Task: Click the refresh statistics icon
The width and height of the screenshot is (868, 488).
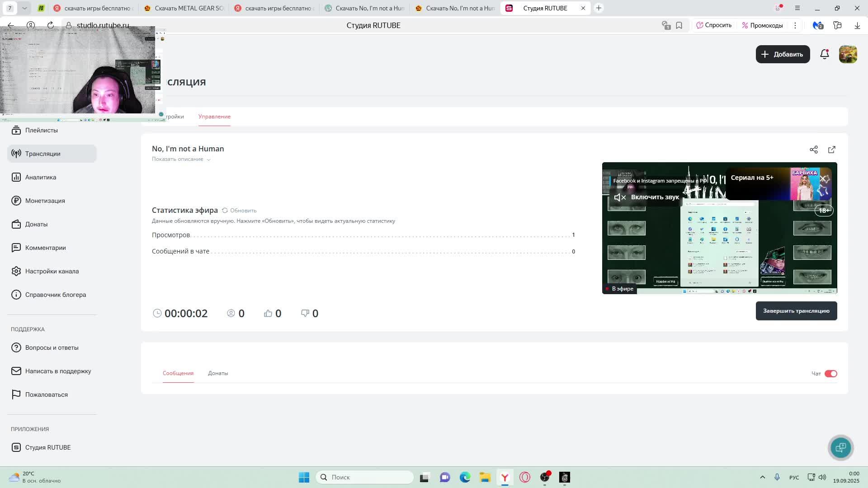Action: click(x=225, y=211)
